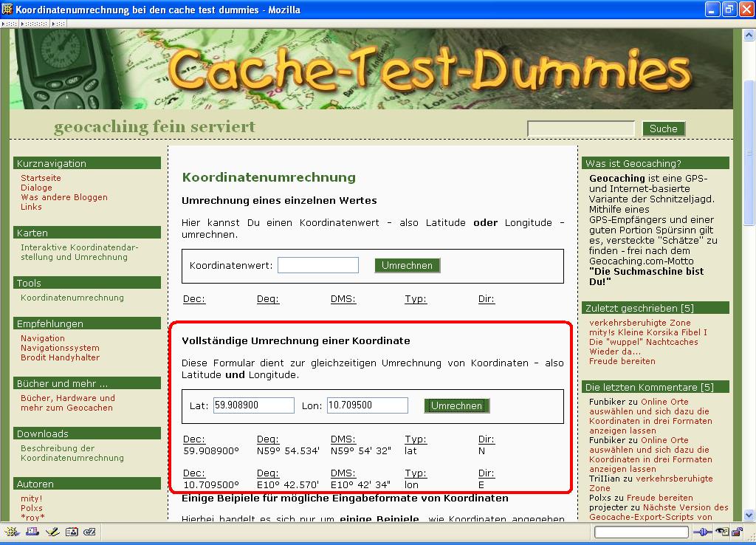Open the Brodit Handyhalter link
This screenshot has width=756, height=545.
(60, 357)
